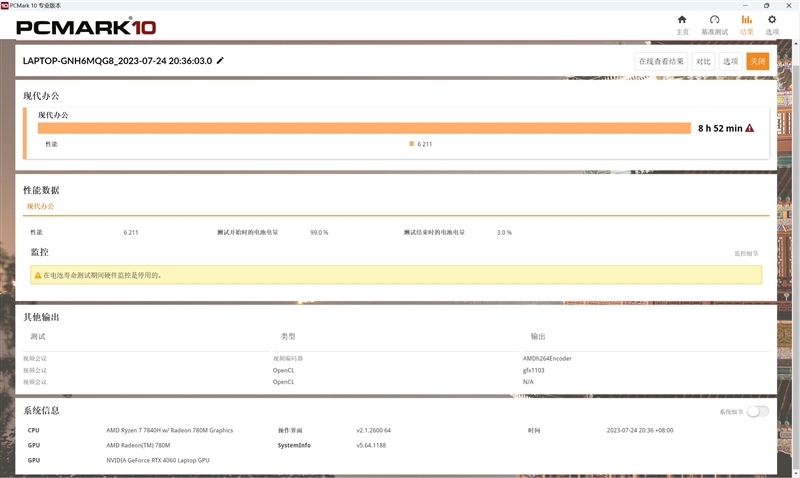
Task: Click the 3.0 % ending battery value
Action: pos(504,233)
